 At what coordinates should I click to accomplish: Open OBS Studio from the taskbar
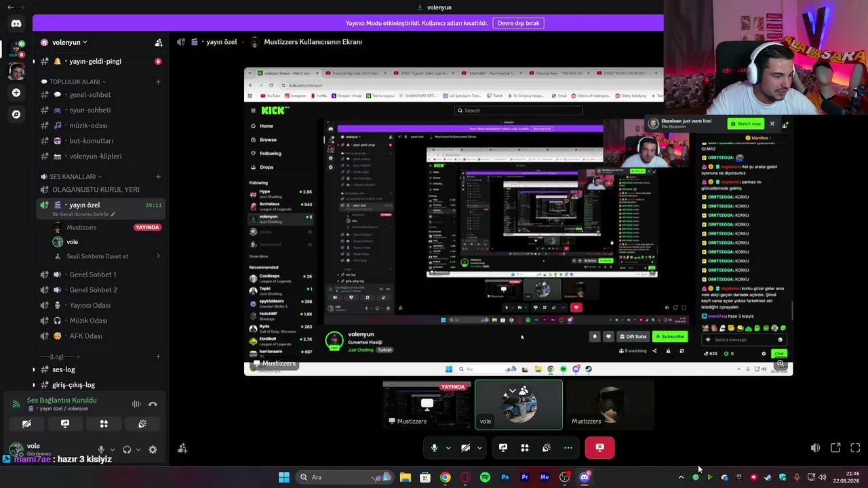pyautogui.click(x=564, y=477)
